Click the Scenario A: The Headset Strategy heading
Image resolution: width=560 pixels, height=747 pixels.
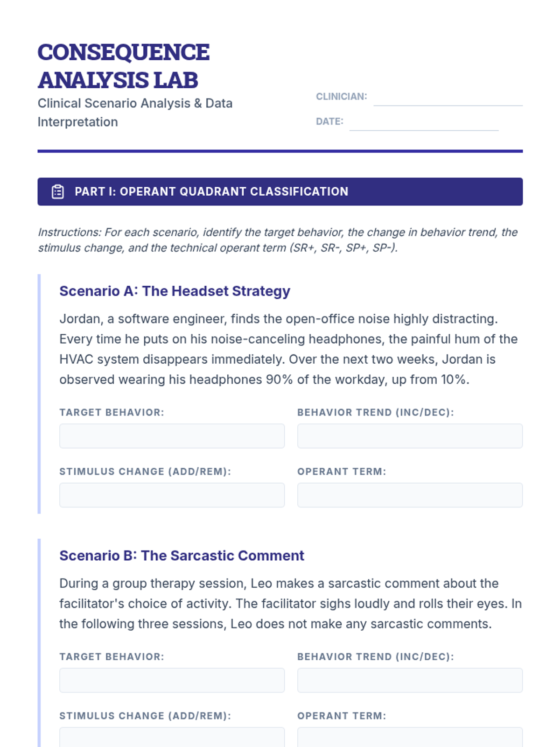click(175, 291)
